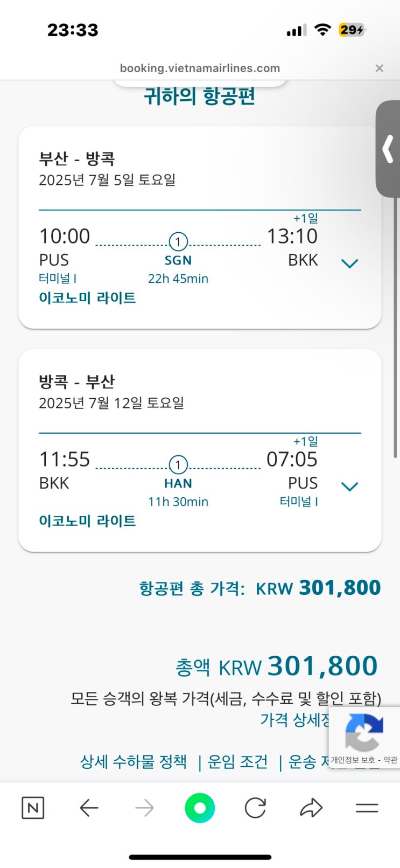Tap the SGN stopover circle indicator
This screenshot has height=868, width=400.
tap(178, 241)
